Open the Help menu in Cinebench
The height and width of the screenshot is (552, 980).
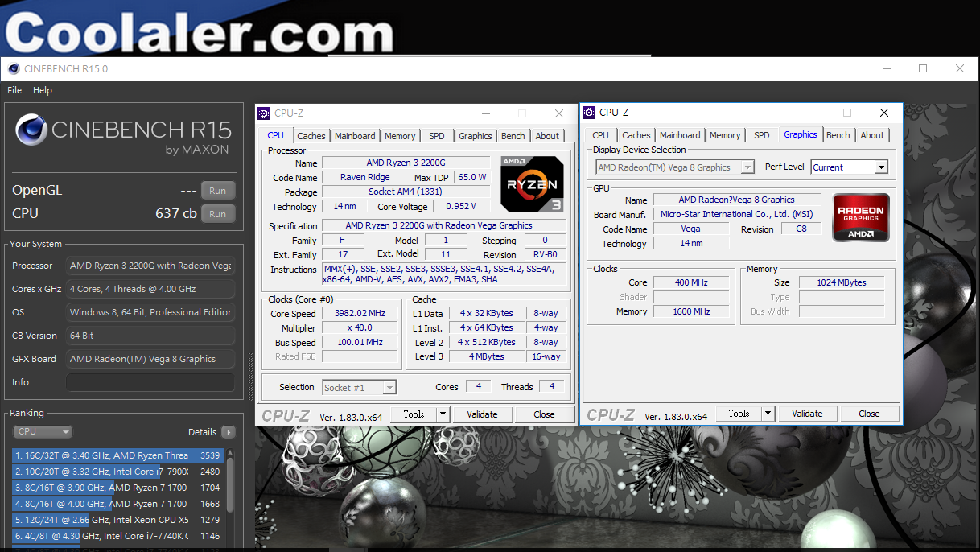click(43, 90)
